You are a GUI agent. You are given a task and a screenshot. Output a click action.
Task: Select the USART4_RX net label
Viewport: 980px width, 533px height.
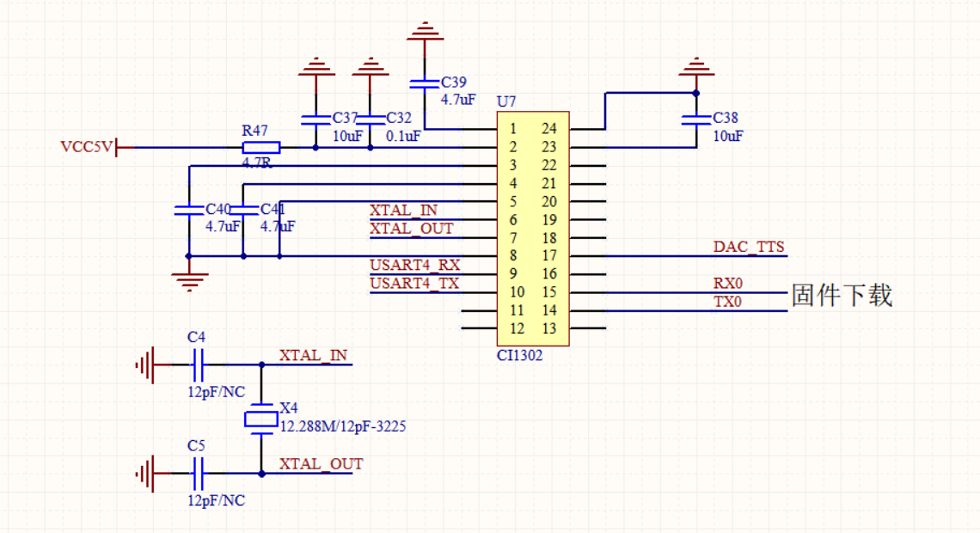pos(414,265)
